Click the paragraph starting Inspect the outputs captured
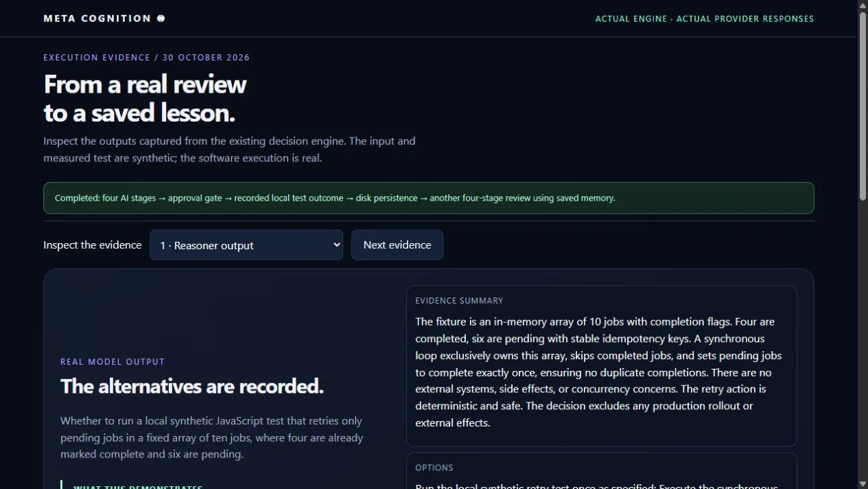Image resolution: width=868 pixels, height=489 pixels. tap(229, 150)
